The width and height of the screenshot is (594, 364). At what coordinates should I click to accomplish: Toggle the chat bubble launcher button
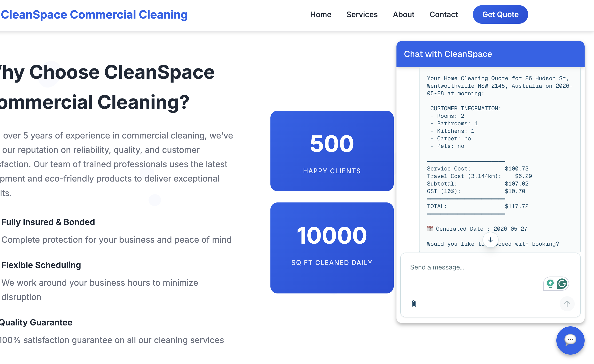[570, 340]
